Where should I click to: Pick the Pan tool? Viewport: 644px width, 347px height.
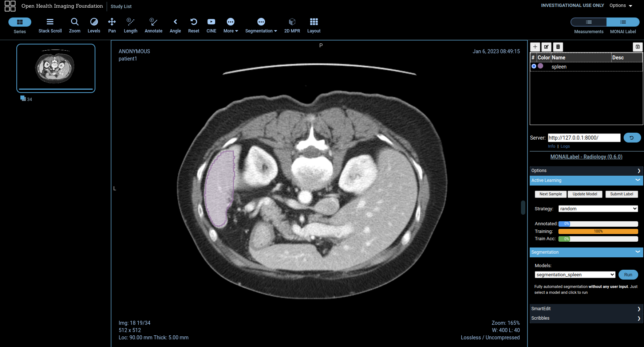pos(112,26)
